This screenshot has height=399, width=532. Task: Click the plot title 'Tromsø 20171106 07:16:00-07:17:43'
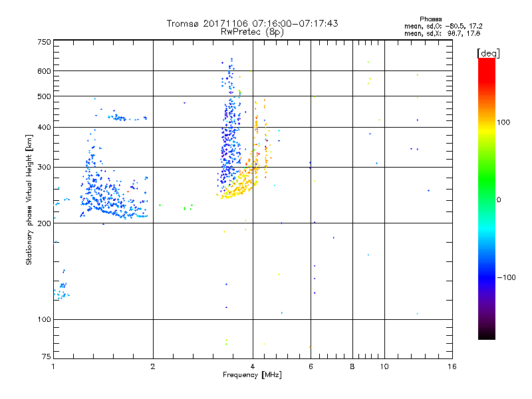click(252, 23)
